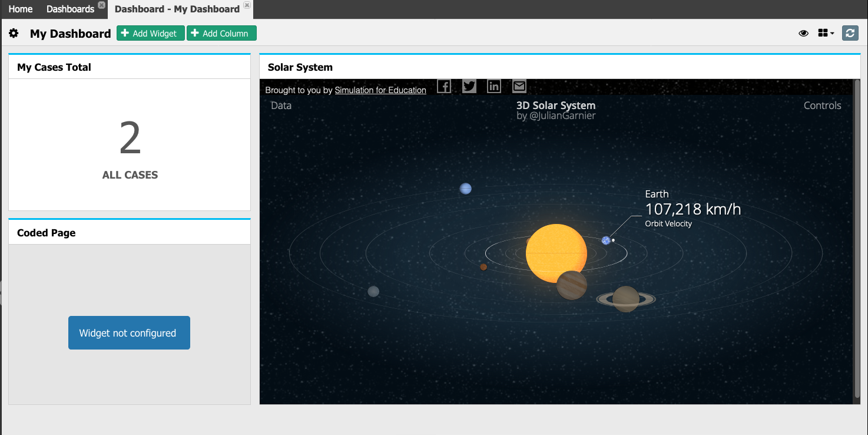
Task: Click the My Dashboard title
Action: coord(71,34)
